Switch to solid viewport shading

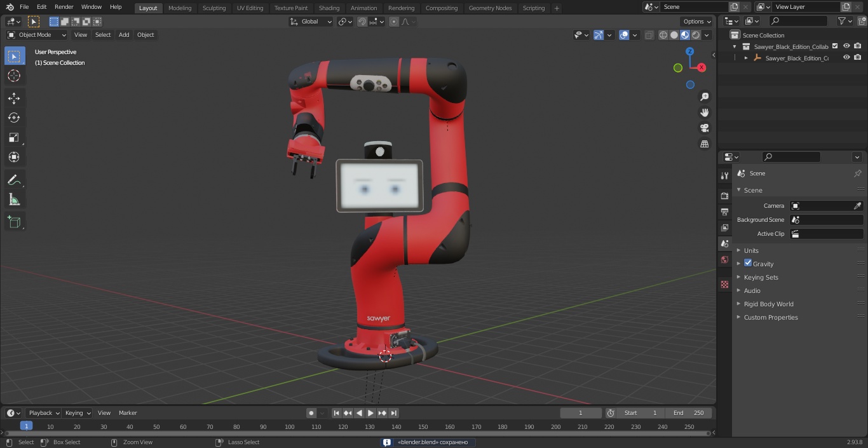coord(674,35)
